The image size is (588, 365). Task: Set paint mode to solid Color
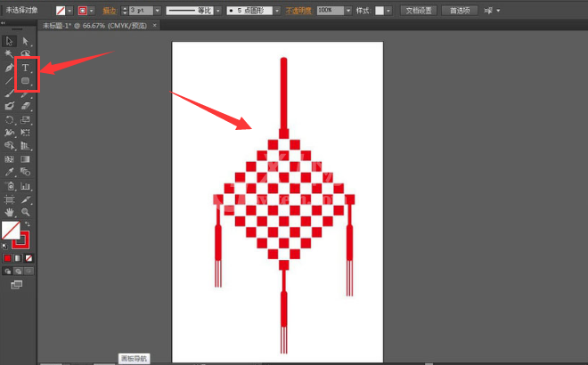(x=7, y=258)
